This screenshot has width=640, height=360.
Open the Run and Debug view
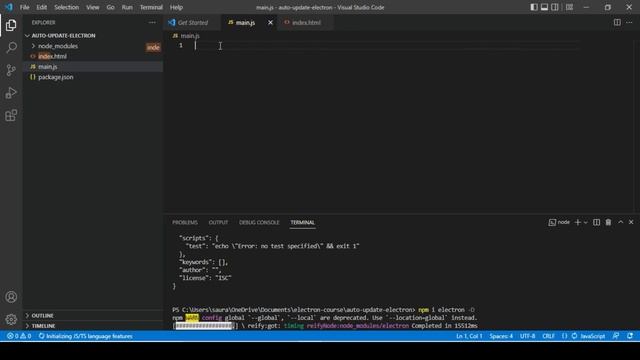(x=11, y=93)
